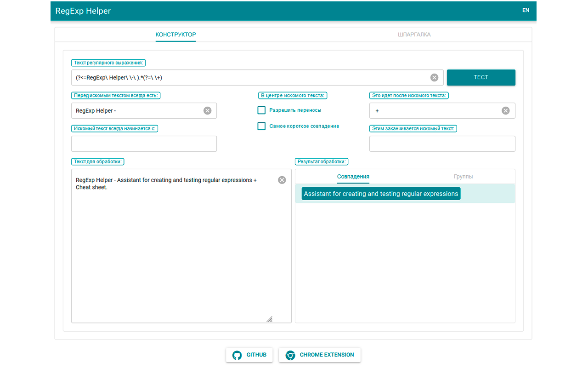This screenshot has width=588, height=368.
Task: Select the Совпадения results tab
Action: [353, 177]
